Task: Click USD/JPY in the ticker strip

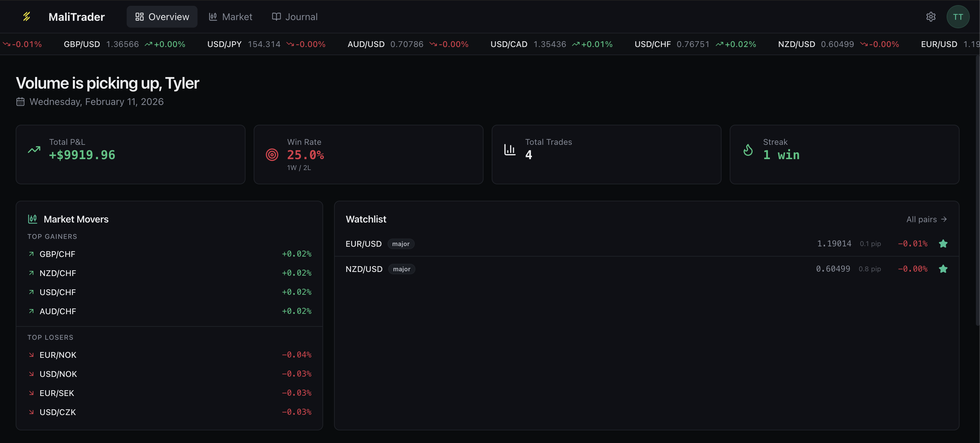Action: 224,44
